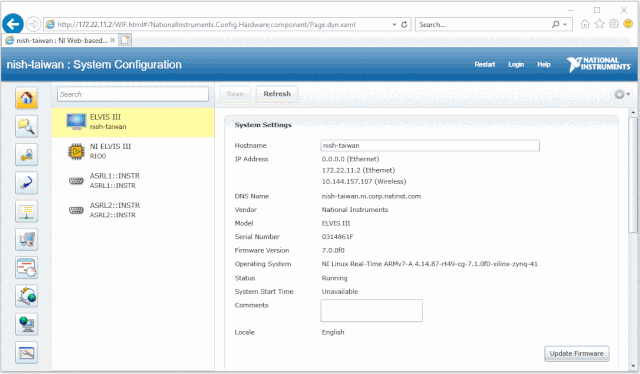Click the Refresh button
640x374 pixels.
pos(277,94)
